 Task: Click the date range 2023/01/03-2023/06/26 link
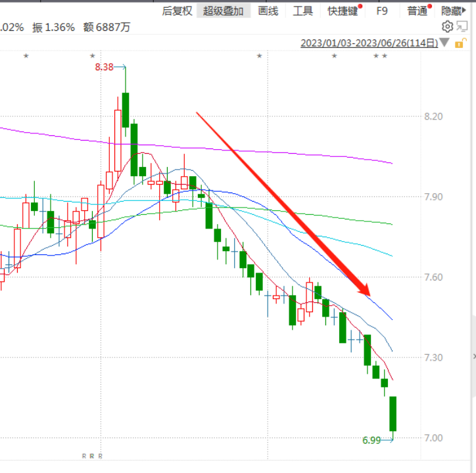coord(369,43)
